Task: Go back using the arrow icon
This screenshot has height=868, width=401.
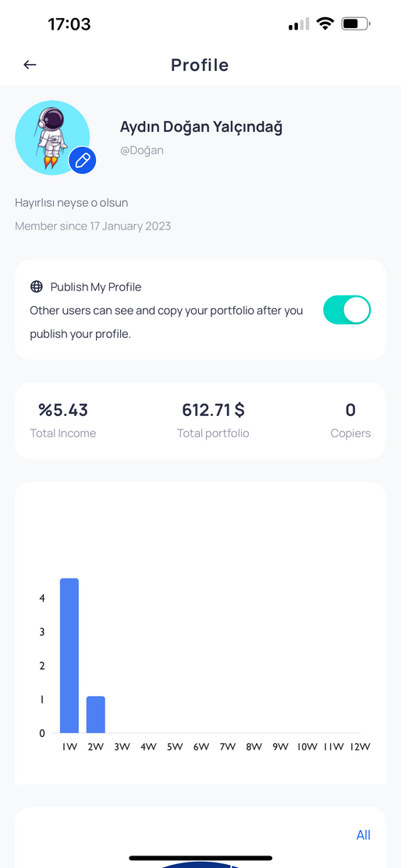Action: pos(30,65)
